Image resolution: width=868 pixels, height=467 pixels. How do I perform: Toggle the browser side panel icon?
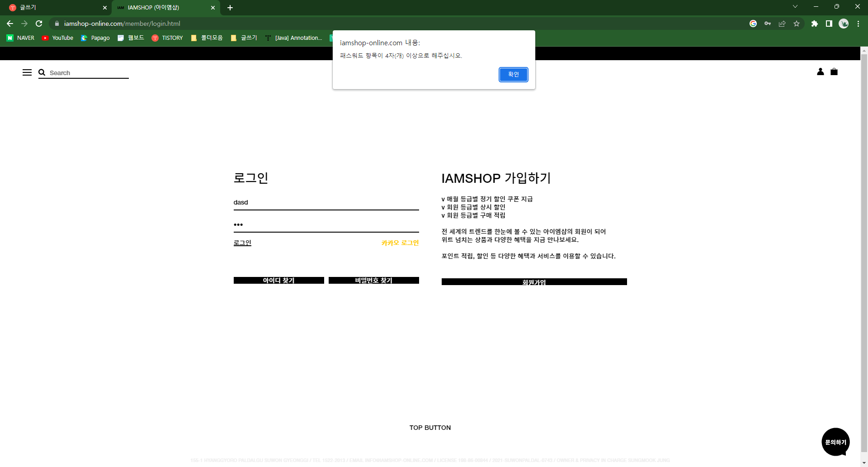[829, 24]
